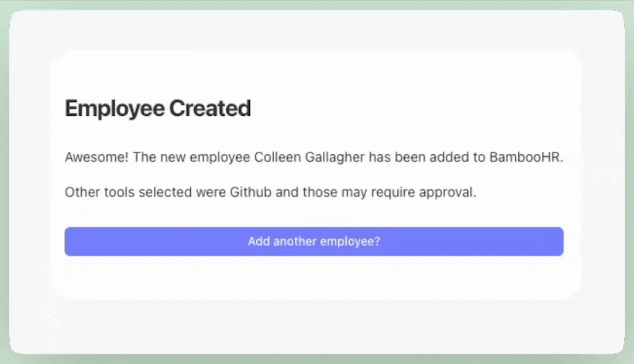
Task: Click the word "Employee" in the heading
Action: coord(115,108)
